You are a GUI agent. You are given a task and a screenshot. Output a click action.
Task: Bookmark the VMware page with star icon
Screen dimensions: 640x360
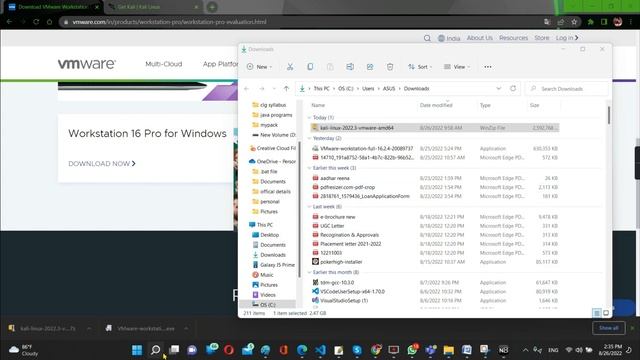(x=574, y=22)
